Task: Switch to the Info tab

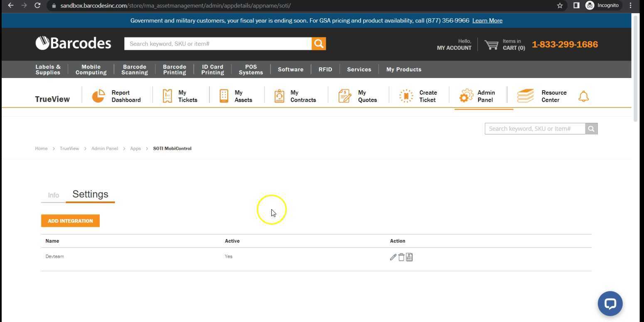Action: (x=53, y=195)
